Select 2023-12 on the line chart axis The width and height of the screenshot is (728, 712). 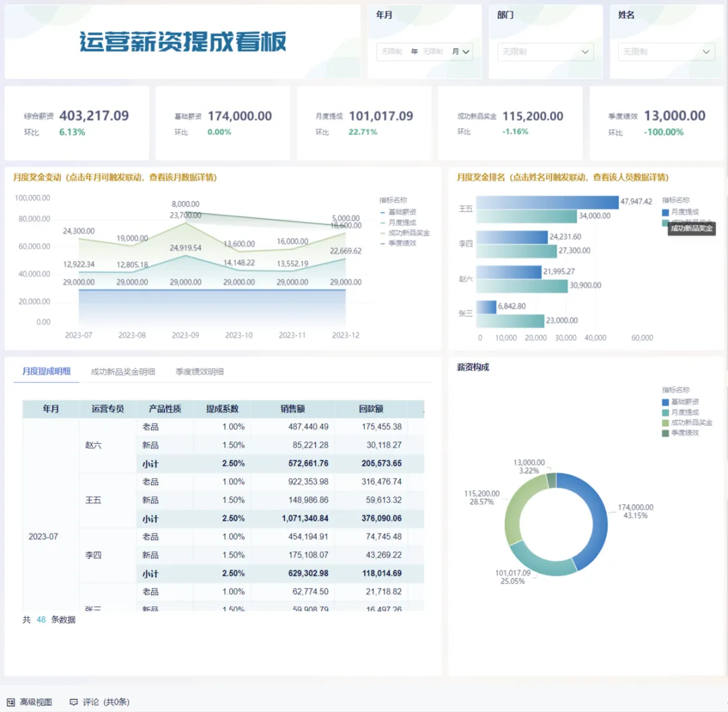tap(345, 335)
